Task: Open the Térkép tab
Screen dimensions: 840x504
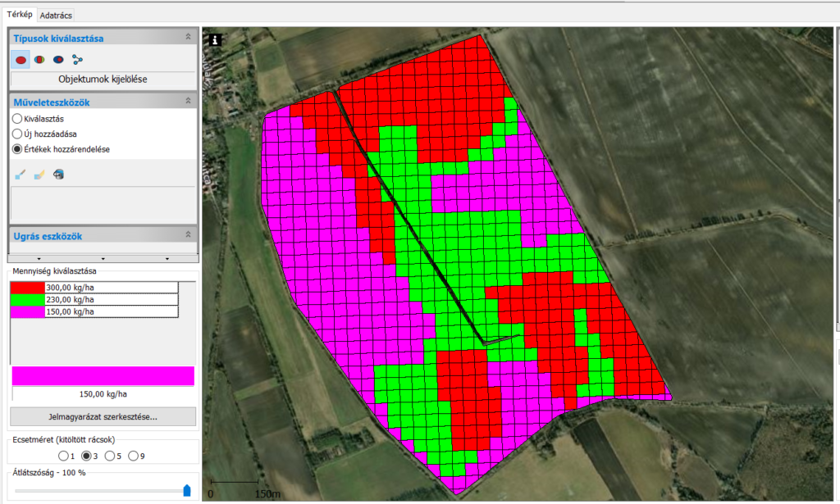Action: point(19,15)
